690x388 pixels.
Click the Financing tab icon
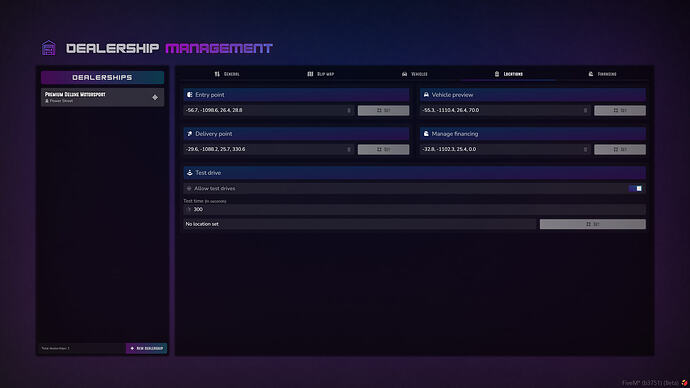(591, 74)
